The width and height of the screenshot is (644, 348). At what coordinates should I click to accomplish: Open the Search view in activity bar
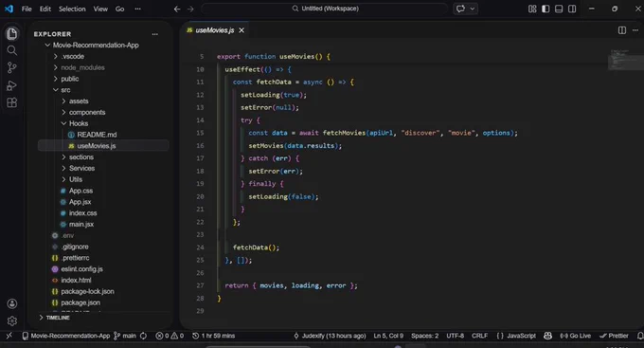[x=12, y=50]
